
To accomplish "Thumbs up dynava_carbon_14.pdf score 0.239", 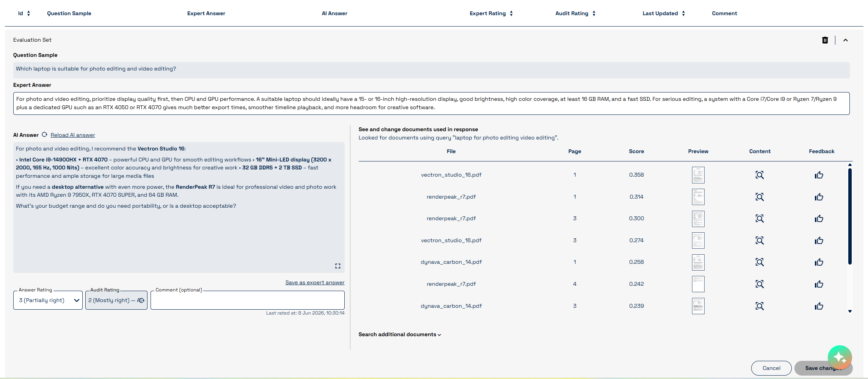I will tap(819, 306).
